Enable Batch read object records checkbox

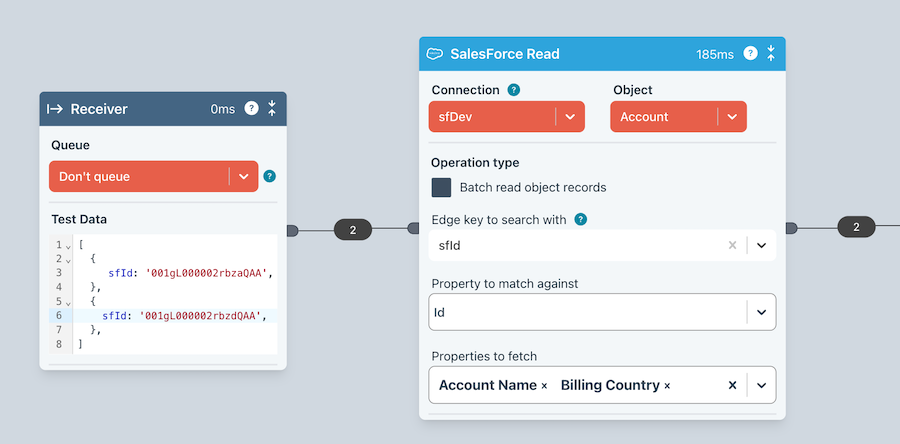tap(441, 188)
